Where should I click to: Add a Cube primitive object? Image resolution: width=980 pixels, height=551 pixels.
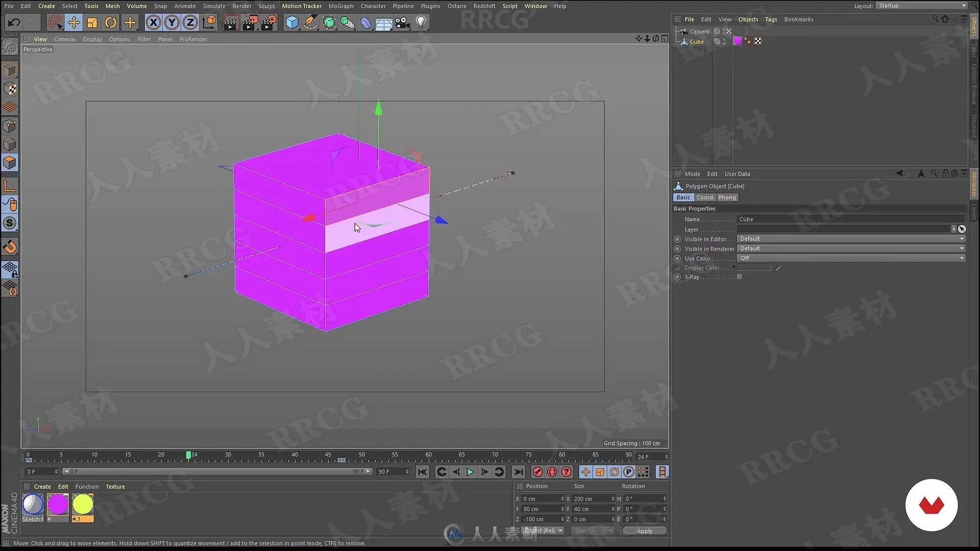(x=292, y=22)
